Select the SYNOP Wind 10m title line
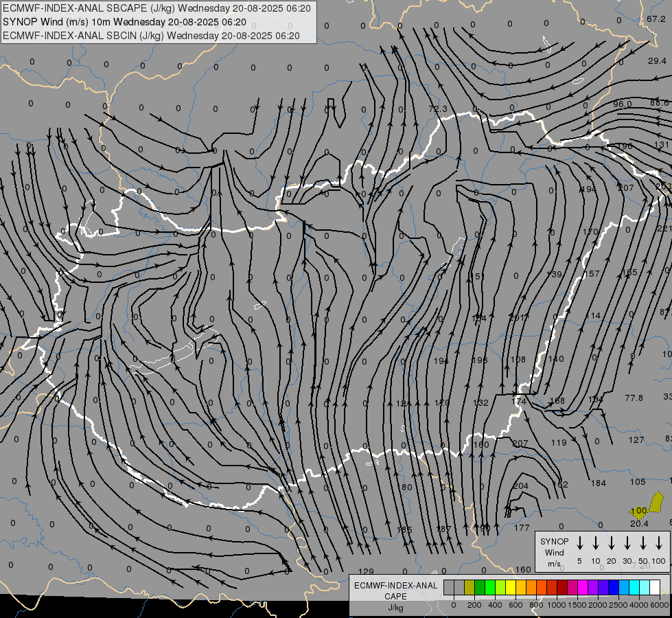The height and width of the screenshot is (618, 672). point(125,22)
